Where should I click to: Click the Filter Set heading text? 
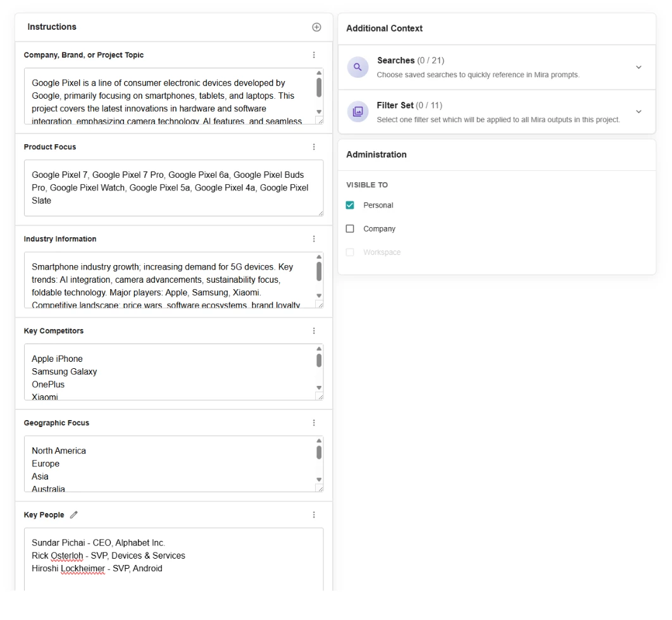tap(395, 106)
